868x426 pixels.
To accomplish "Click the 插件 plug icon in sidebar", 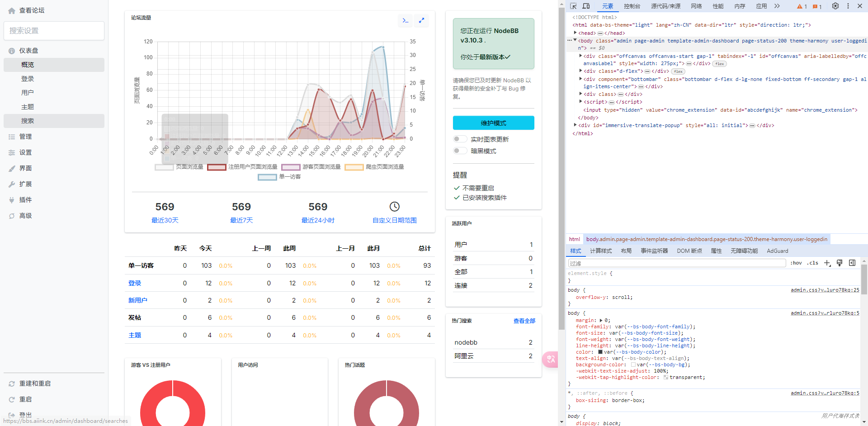I will [12, 200].
